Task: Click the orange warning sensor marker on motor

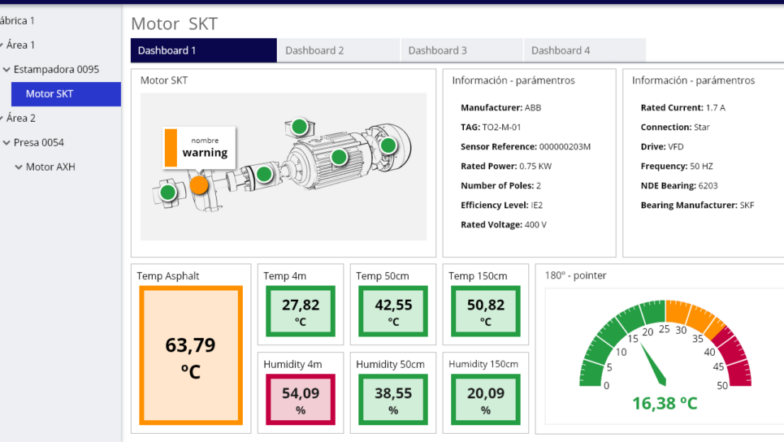Action: [199, 184]
